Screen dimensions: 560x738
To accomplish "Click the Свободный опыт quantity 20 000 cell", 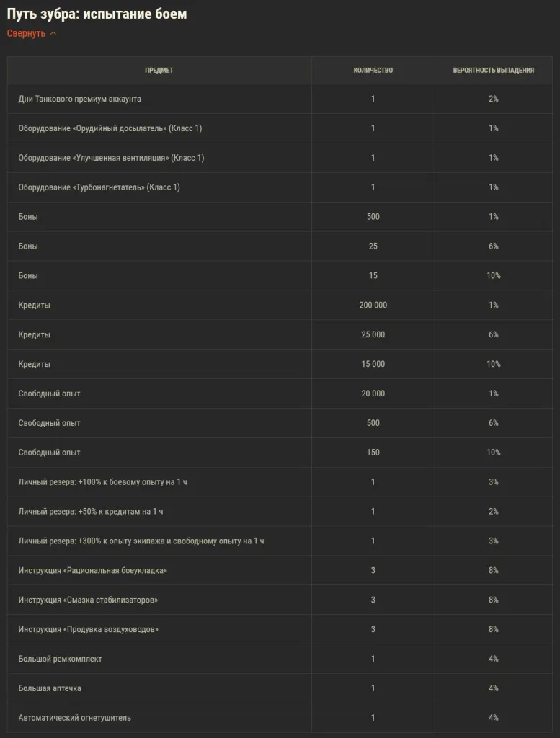I will coord(373,394).
